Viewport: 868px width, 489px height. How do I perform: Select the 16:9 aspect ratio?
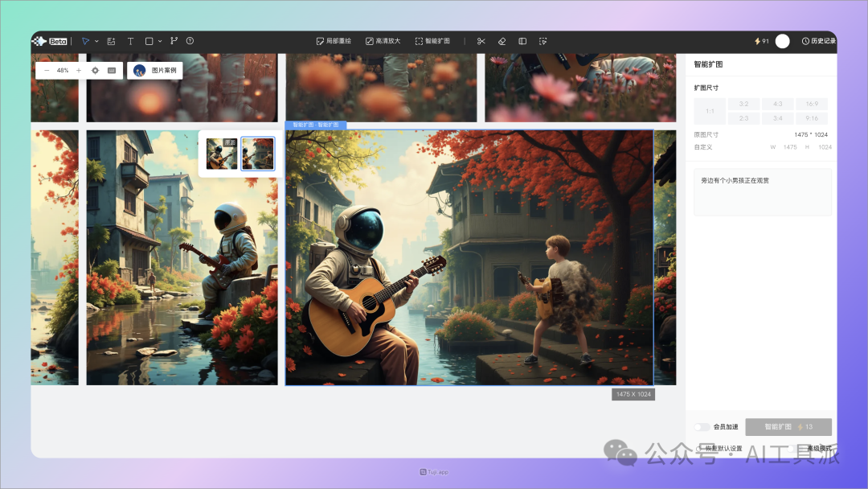coord(812,104)
